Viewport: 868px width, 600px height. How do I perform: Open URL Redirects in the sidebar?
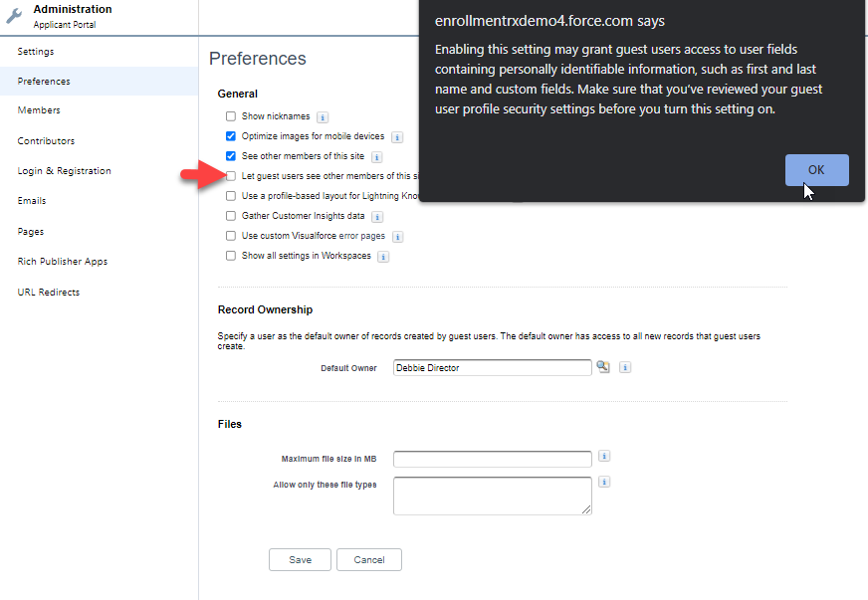tap(48, 293)
